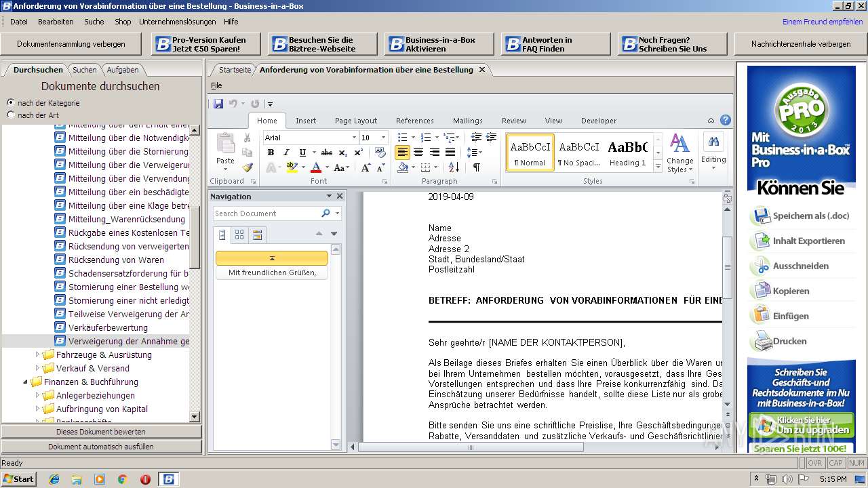Expand the Fahrzeuge & Ausrüstung folder
The width and height of the screenshot is (868, 488).
pyautogui.click(x=39, y=354)
